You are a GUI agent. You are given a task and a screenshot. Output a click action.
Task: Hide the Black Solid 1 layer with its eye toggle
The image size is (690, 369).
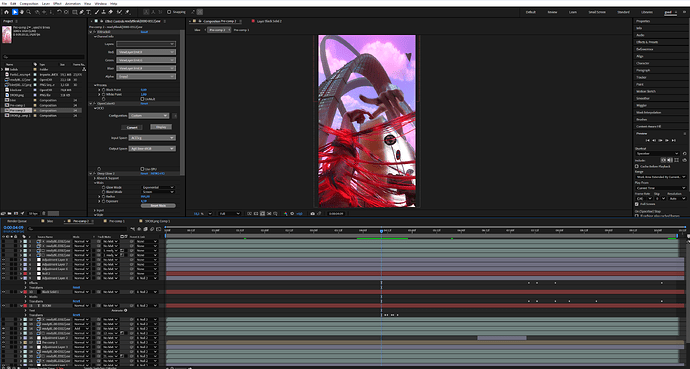click(4, 292)
